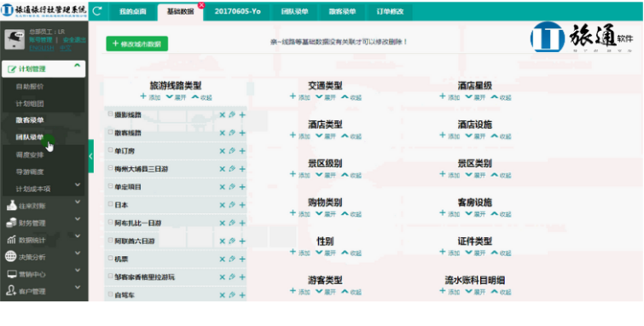Open 导游调度 in the sidebar
This screenshot has height=326, width=644.
pyautogui.click(x=30, y=172)
